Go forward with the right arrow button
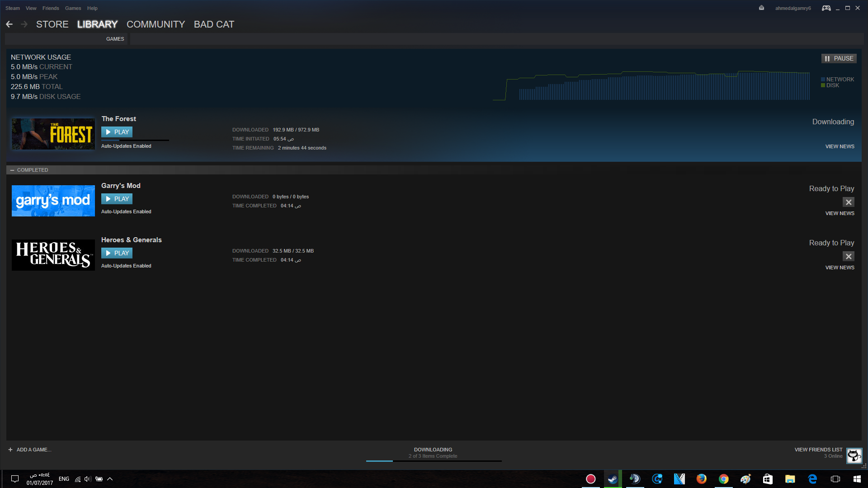This screenshot has width=868, height=488. coord(24,24)
